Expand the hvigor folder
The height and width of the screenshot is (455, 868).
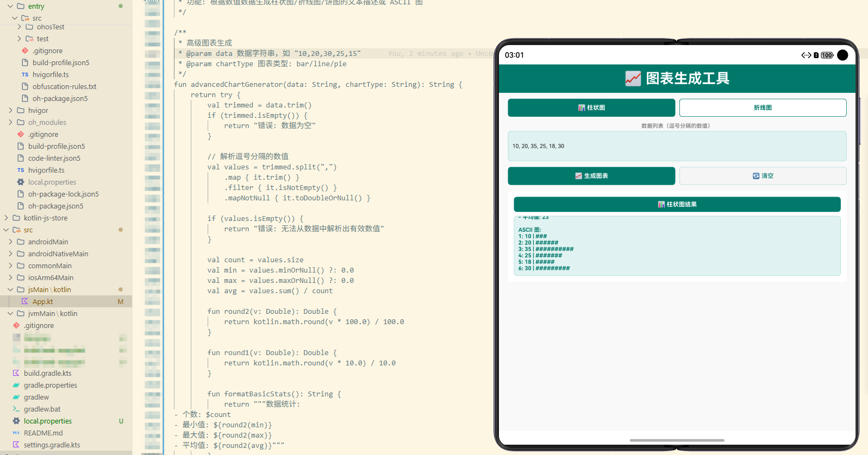point(10,110)
